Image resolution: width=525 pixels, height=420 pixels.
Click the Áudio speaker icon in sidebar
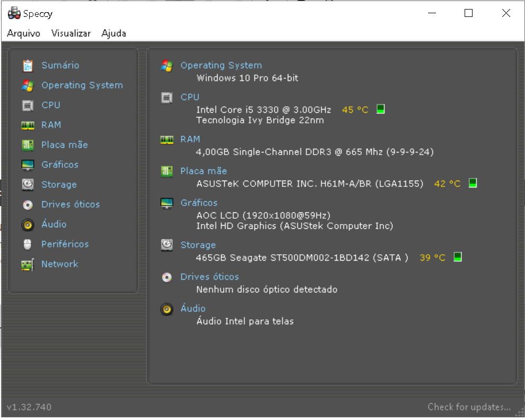[28, 225]
